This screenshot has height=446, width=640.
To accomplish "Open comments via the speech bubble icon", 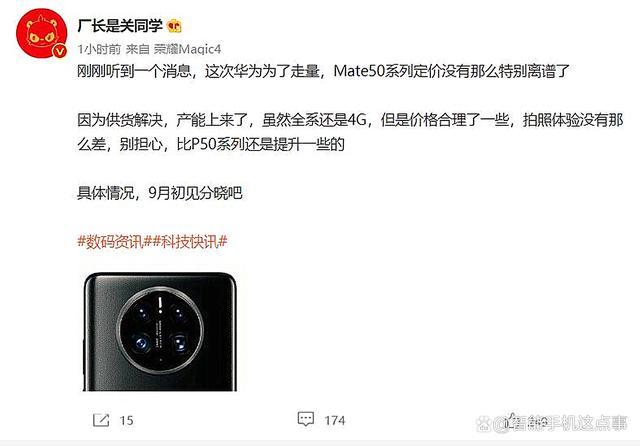I will 306,419.
